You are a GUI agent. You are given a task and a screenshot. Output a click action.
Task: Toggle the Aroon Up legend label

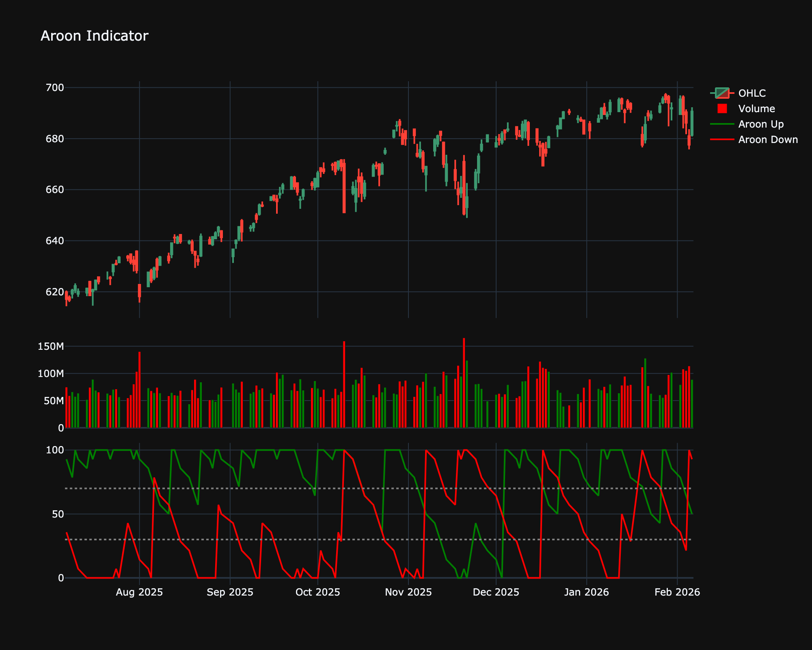point(761,124)
